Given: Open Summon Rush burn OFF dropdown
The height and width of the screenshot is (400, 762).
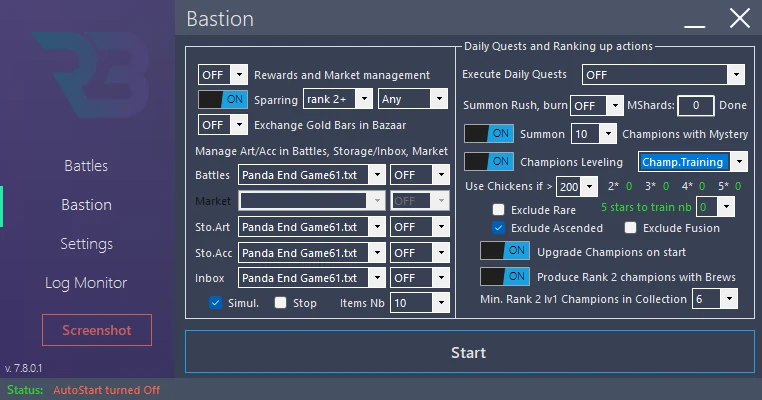Looking at the screenshot, I should [597, 105].
